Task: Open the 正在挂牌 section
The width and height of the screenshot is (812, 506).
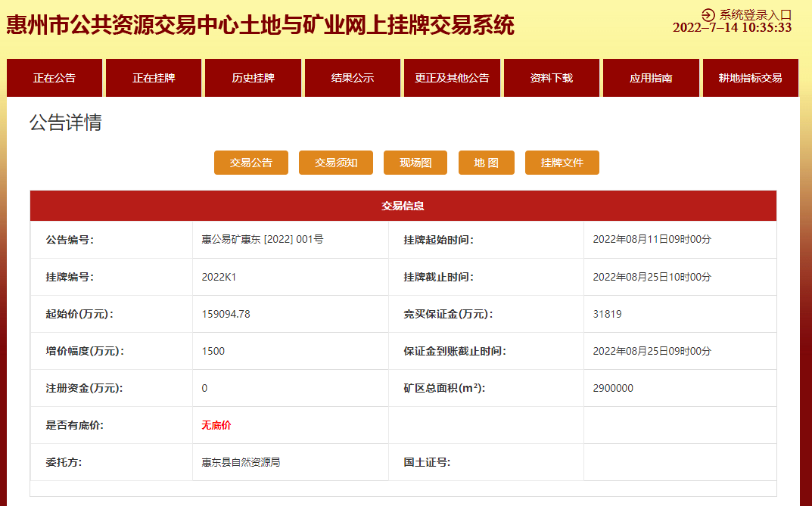Action: [x=153, y=77]
